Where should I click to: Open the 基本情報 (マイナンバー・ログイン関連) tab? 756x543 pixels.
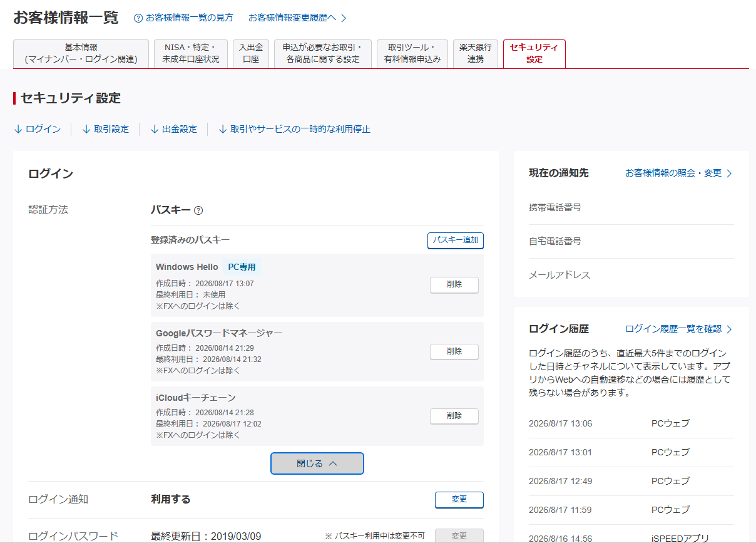point(81,54)
